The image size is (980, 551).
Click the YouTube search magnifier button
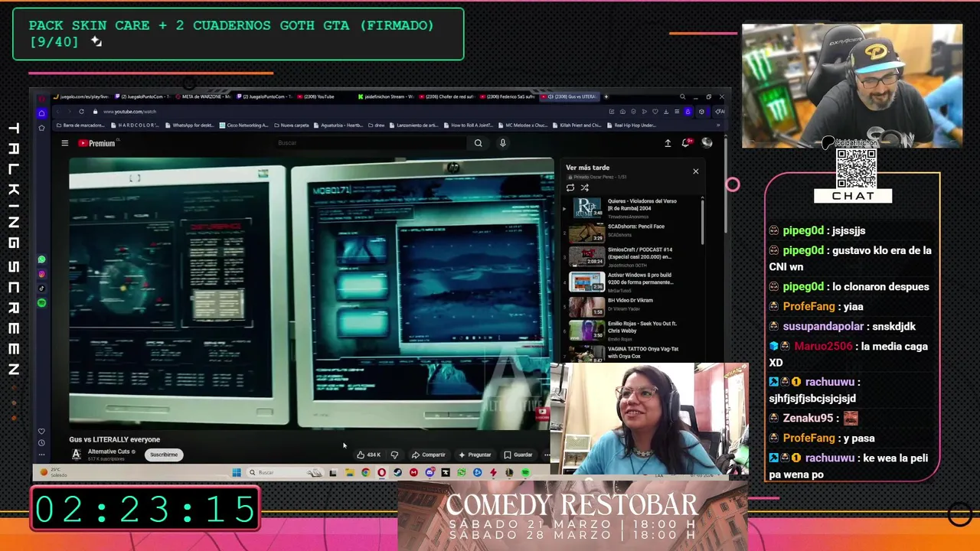tap(478, 143)
